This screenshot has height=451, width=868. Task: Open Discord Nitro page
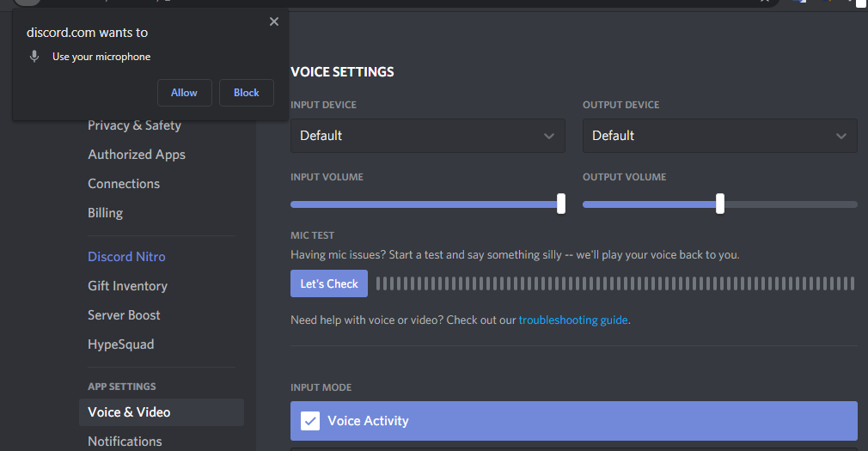pos(127,257)
